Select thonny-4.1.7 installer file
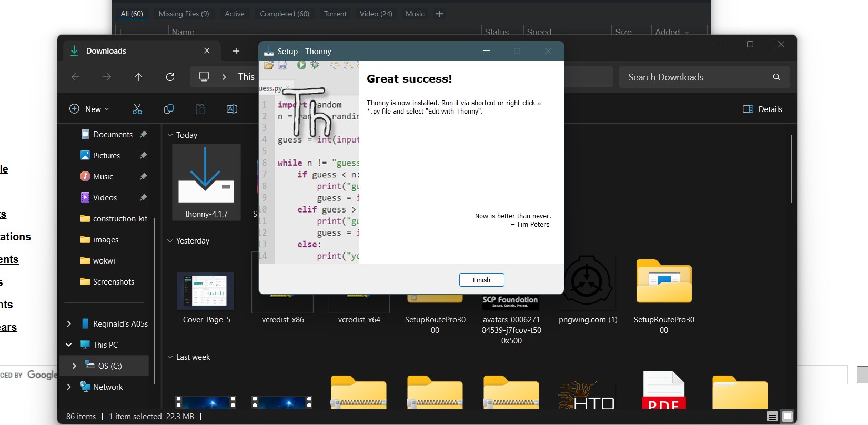The image size is (868, 425). click(x=206, y=182)
